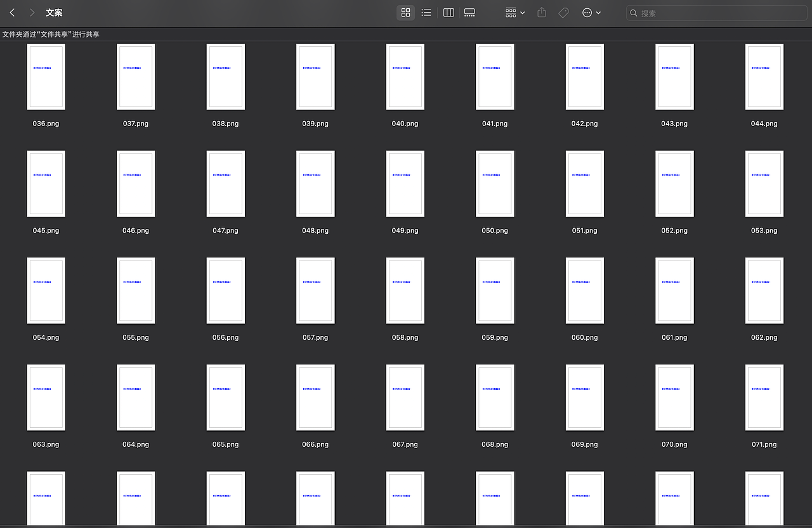This screenshot has height=528, width=812.
Task: Switch to list view
Action: pyautogui.click(x=426, y=13)
